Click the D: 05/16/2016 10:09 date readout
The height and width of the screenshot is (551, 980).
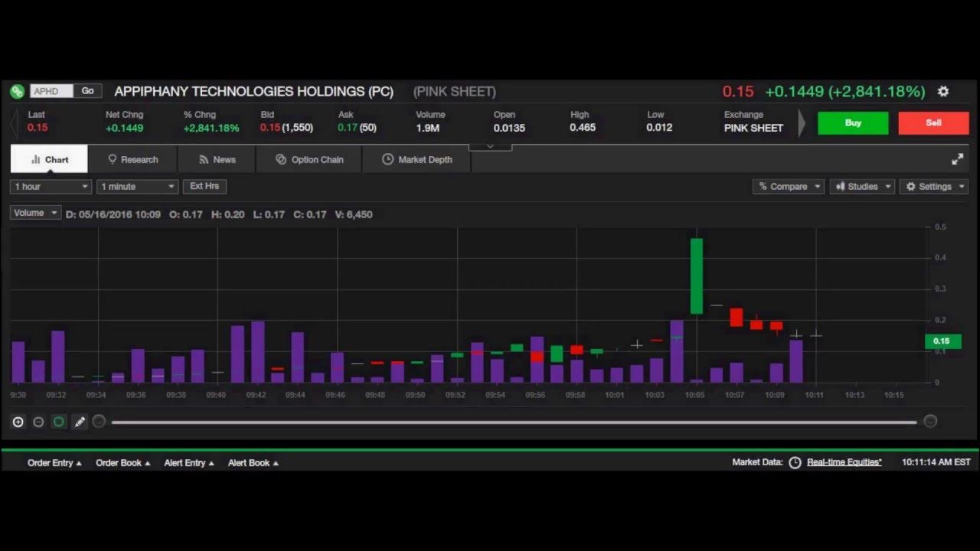coord(113,214)
